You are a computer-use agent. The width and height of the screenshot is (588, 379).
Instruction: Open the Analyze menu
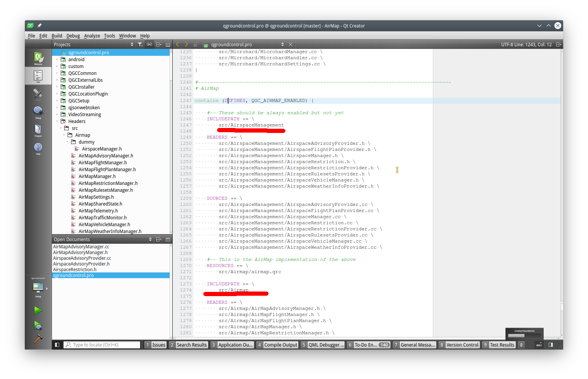click(x=92, y=36)
